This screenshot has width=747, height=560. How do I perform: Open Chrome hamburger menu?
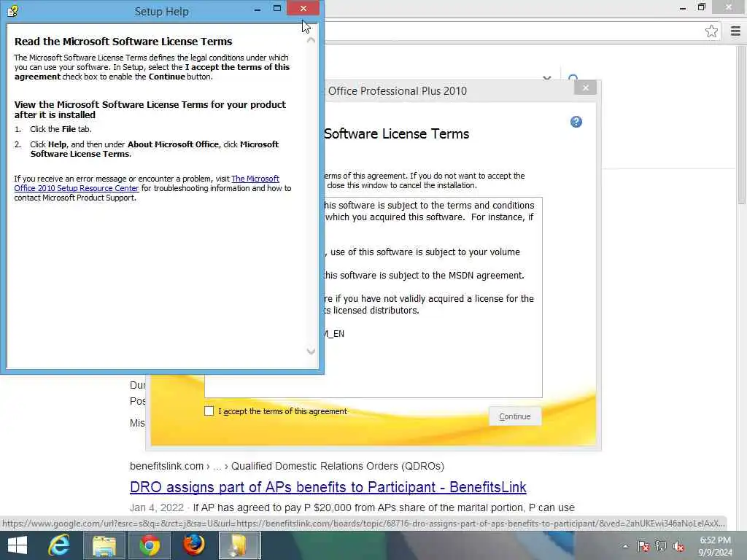735,31
